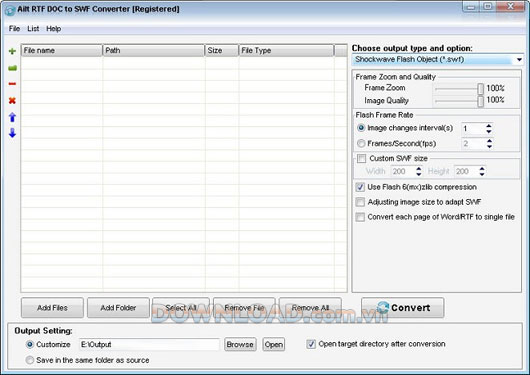Click the blue move down arrow icon
Screen dimensions: 530x375
tap(12, 133)
